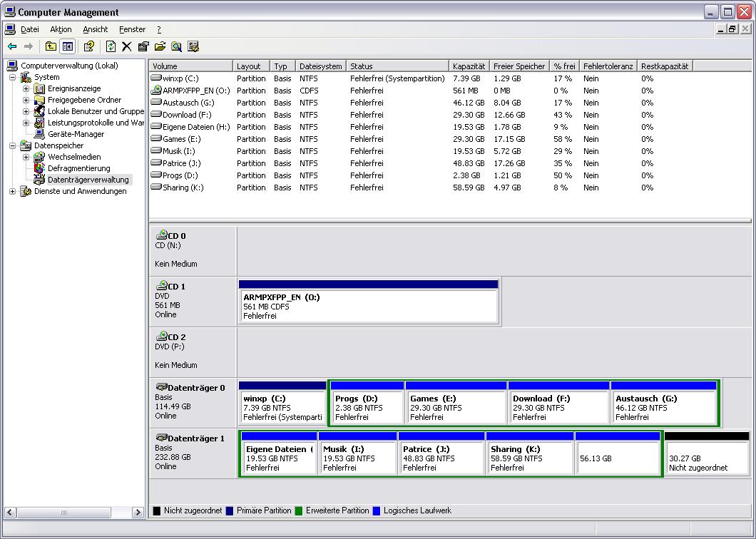This screenshot has width=756, height=539.
Task: Click the open folder toolbar icon
Action: (160, 46)
